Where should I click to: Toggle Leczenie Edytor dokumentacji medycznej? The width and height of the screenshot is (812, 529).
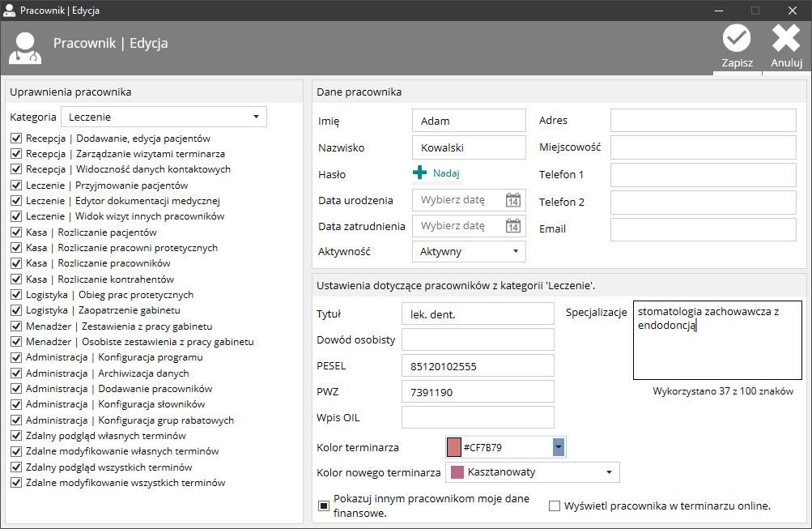tap(16, 201)
